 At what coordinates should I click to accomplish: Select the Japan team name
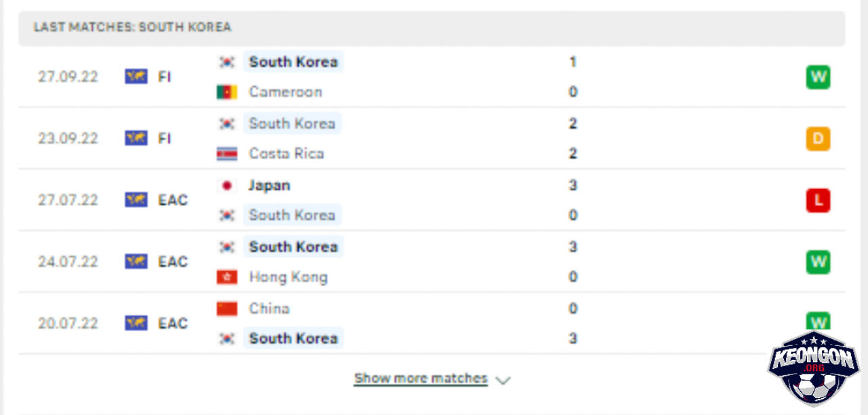(269, 185)
